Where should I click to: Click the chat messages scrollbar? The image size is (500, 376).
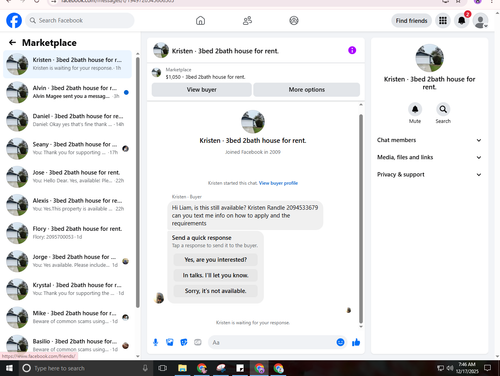coord(361,218)
